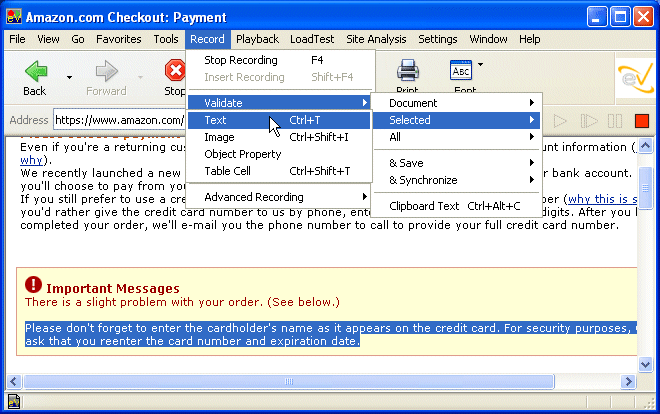Select Table Cell in the menu
Screen dimensions: 660x414
[x=279, y=171]
